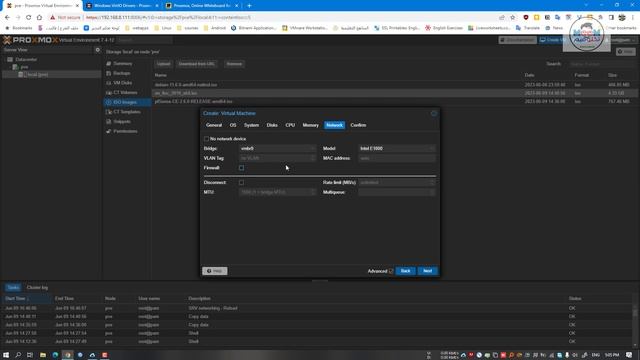Click the Upload button
The height and width of the screenshot is (360, 640).
[x=163, y=64]
